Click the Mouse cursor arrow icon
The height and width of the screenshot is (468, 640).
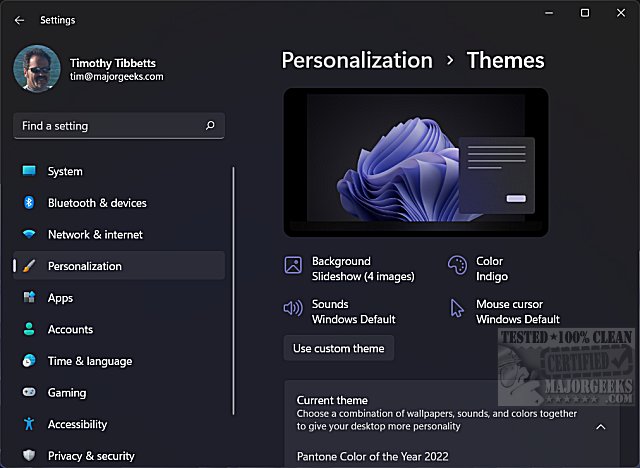click(x=457, y=308)
